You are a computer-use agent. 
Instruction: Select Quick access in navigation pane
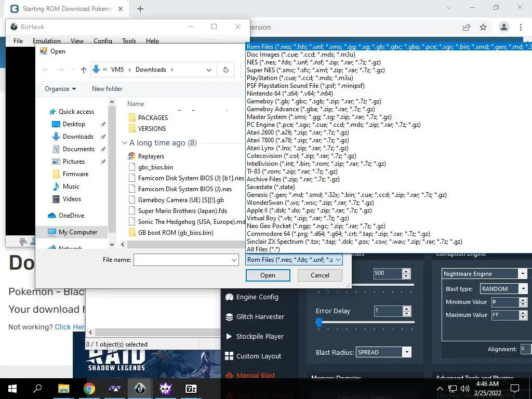click(x=76, y=112)
